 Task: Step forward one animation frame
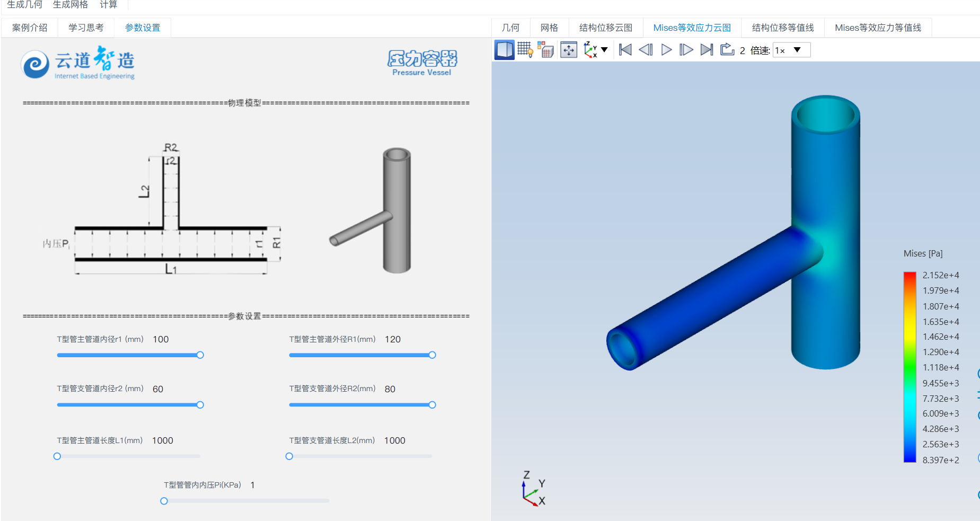coord(686,50)
